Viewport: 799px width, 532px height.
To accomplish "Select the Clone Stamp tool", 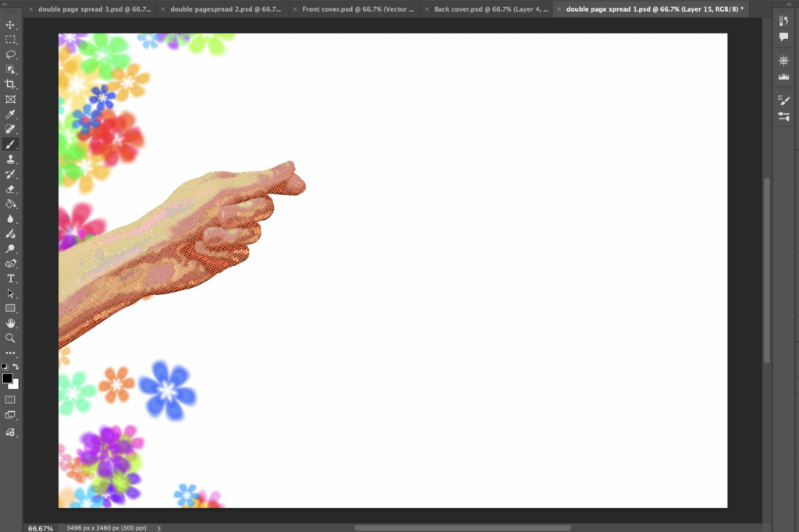I will coord(11,159).
